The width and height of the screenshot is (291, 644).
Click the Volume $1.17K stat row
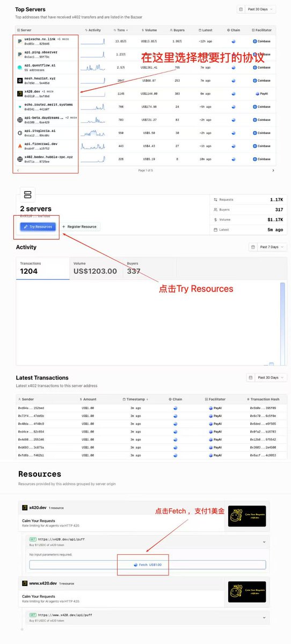click(x=248, y=219)
